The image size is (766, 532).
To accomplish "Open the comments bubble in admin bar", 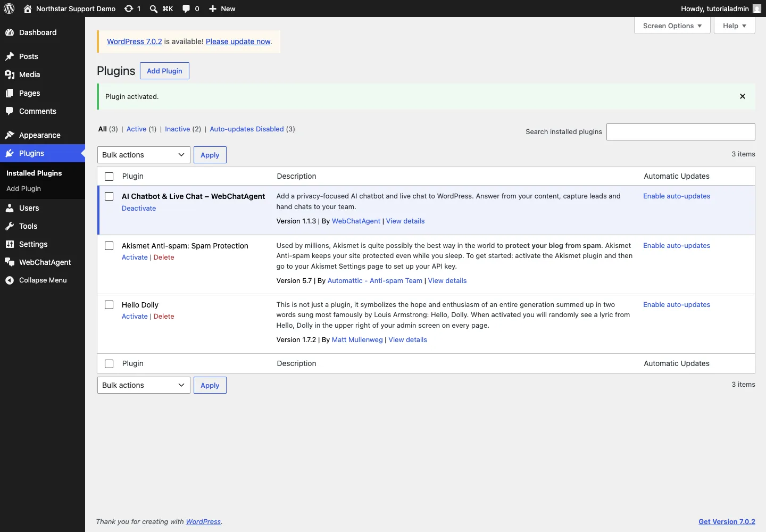I will [186, 9].
